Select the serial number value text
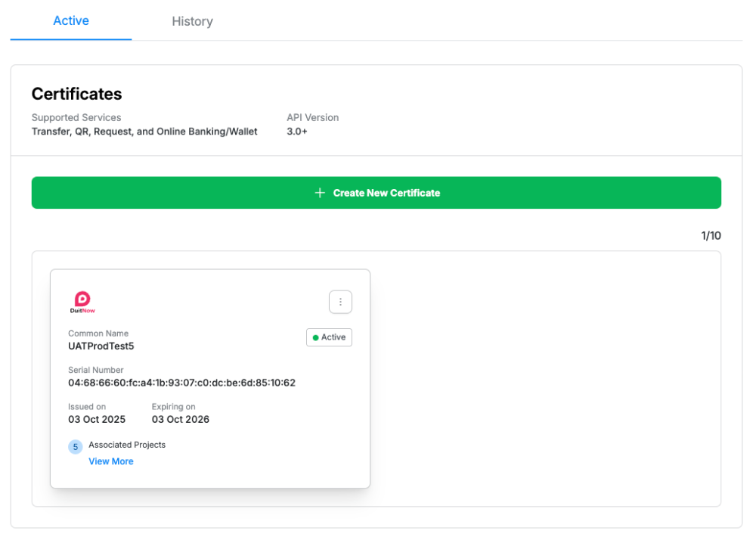 pos(181,383)
